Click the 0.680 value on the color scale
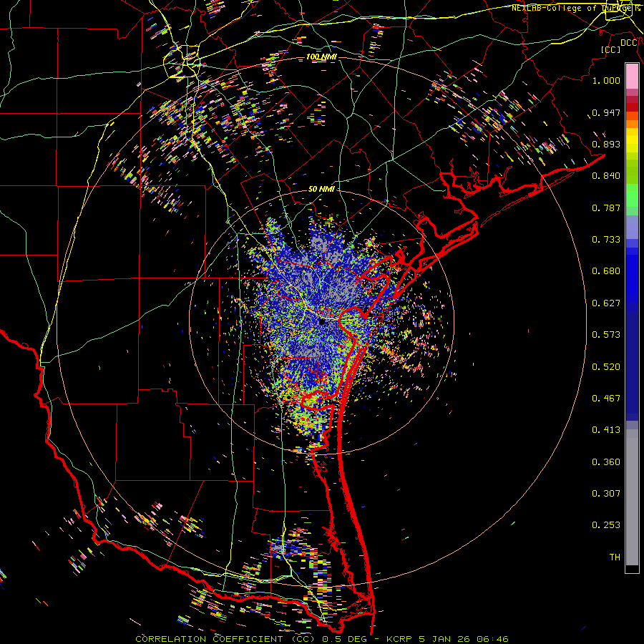Viewport: 644px width, 644px height. click(x=606, y=271)
